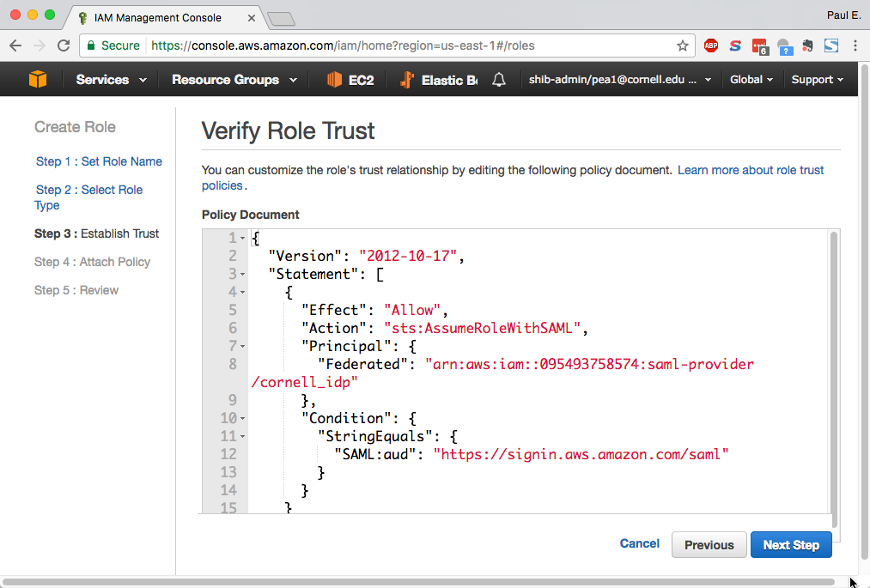Click the "sts:AssumeRoleWithSAML" action value
Image resolution: width=870 pixels, height=588 pixels.
tap(482, 328)
